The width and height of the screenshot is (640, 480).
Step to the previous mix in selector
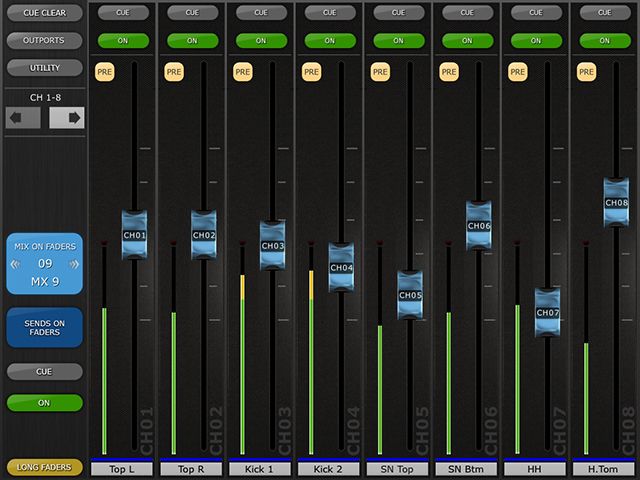point(16,265)
